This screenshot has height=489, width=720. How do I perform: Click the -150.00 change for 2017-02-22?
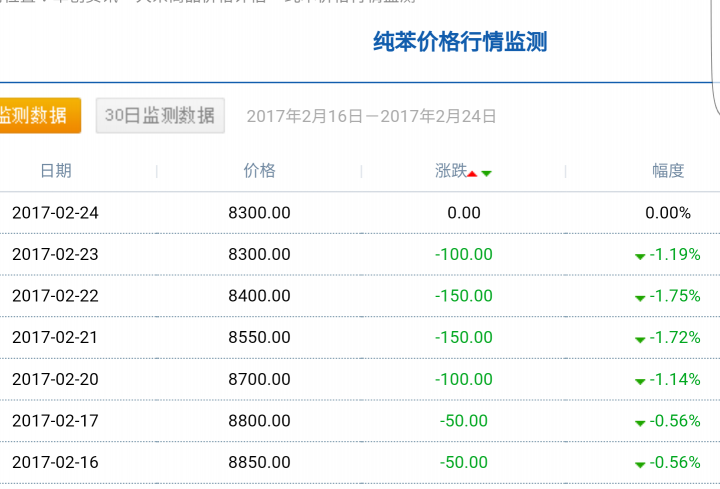click(464, 296)
